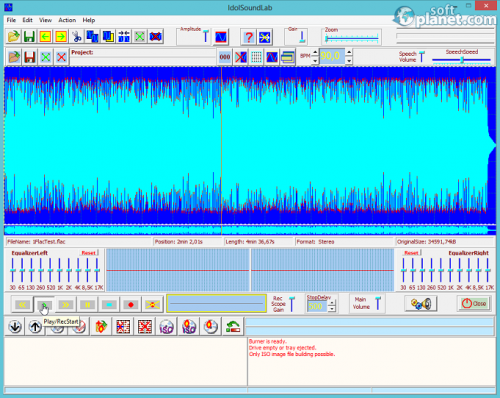Click the fast forward double-arrow button
This screenshot has width=500, height=398.
[x=66, y=304]
